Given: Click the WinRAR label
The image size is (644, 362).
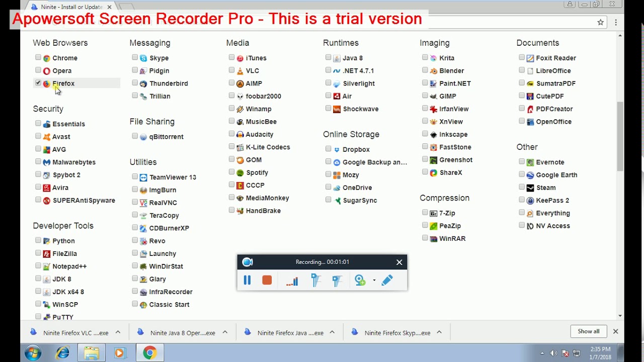Looking at the screenshot, I should pyautogui.click(x=452, y=239).
